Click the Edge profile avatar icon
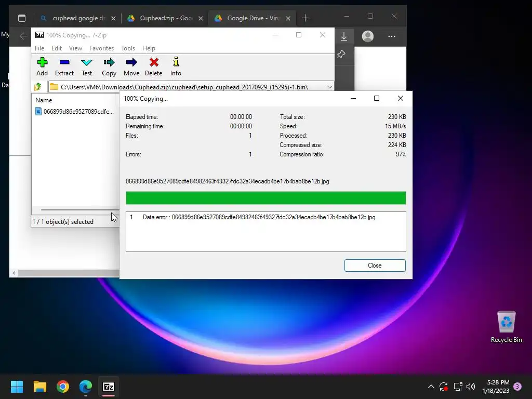532x399 pixels. coord(368,36)
